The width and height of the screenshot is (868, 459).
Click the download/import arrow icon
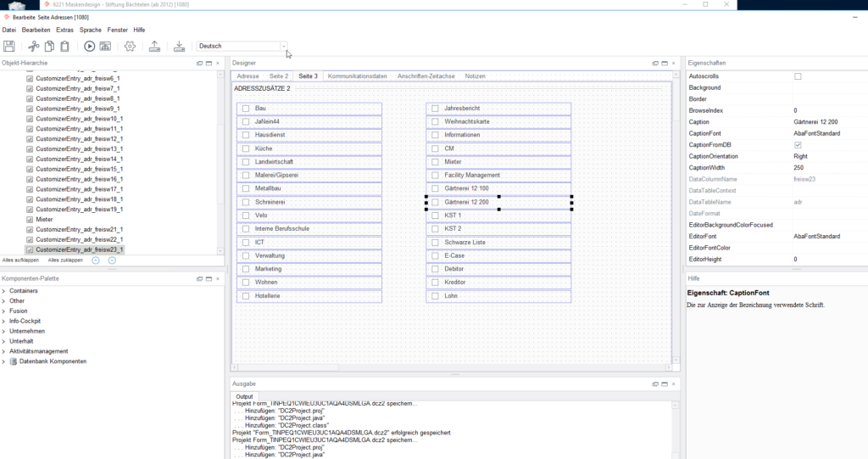click(x=179, y=46)
